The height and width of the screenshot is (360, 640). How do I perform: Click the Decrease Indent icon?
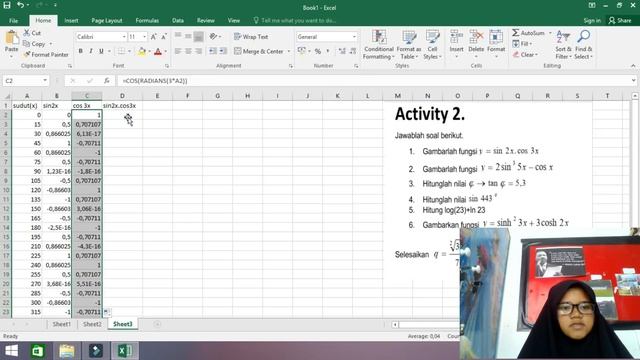click(213, 51)
